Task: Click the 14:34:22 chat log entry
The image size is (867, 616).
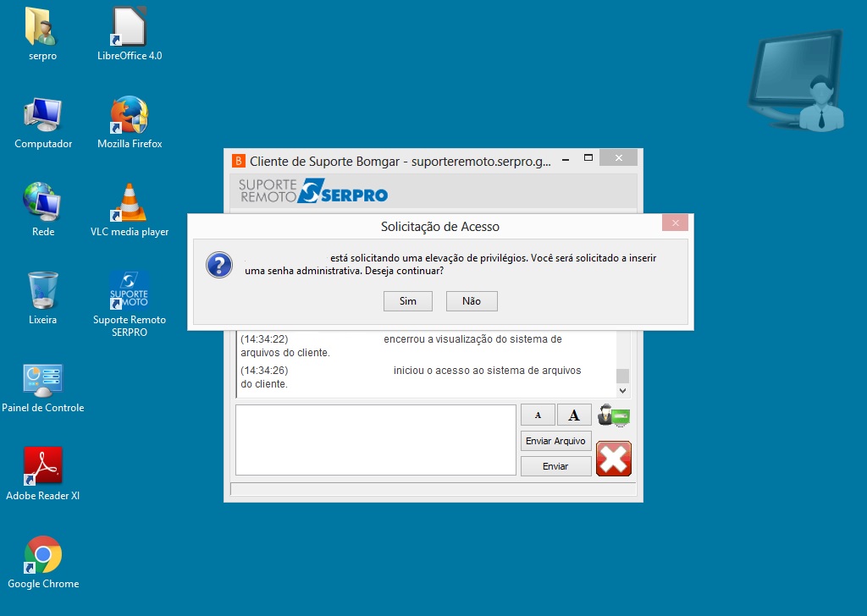Action: coord(400,346)
